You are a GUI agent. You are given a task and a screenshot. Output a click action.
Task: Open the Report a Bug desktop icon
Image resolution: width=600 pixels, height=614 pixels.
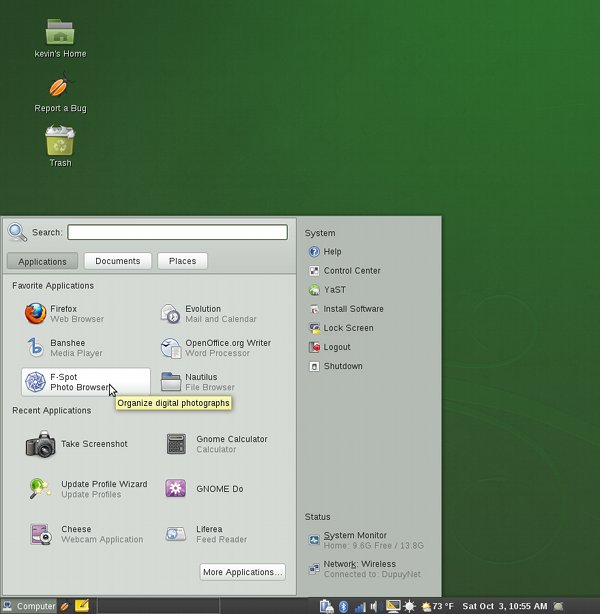coord(60,93)
